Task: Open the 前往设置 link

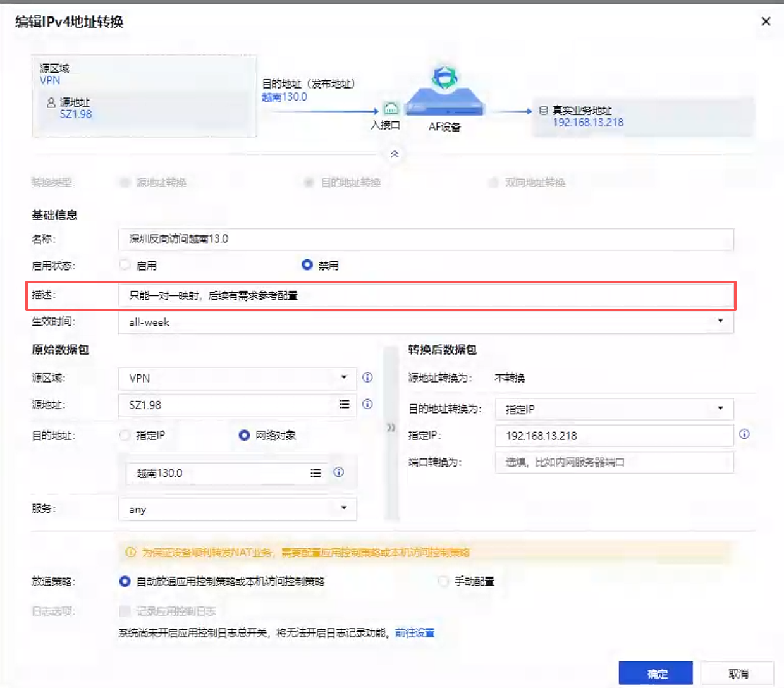Action: 415,632
